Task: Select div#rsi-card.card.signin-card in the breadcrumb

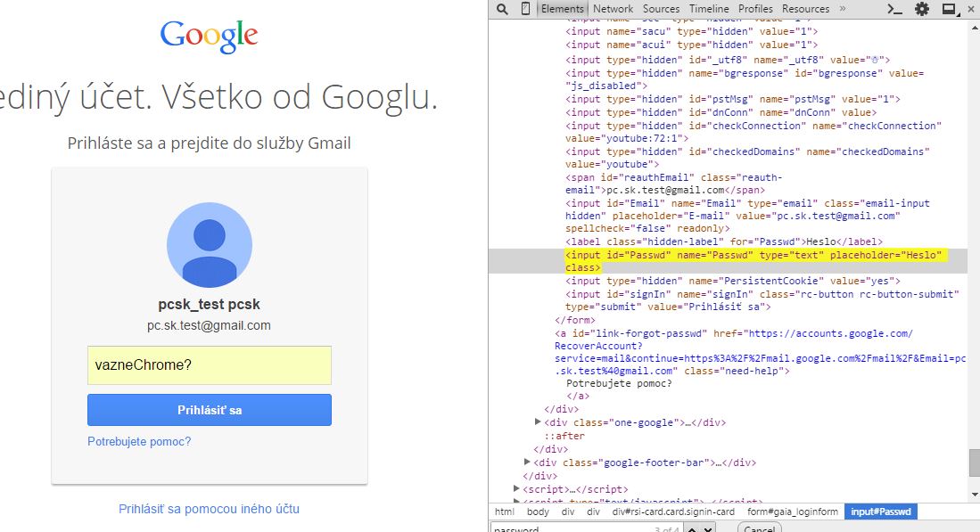Action: pos(673,512)
